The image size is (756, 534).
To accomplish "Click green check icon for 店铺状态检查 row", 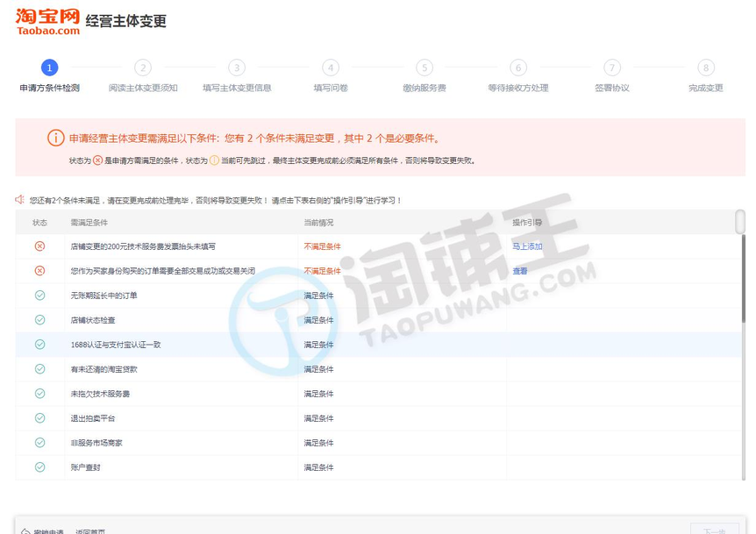I will (x=39, y=320).
